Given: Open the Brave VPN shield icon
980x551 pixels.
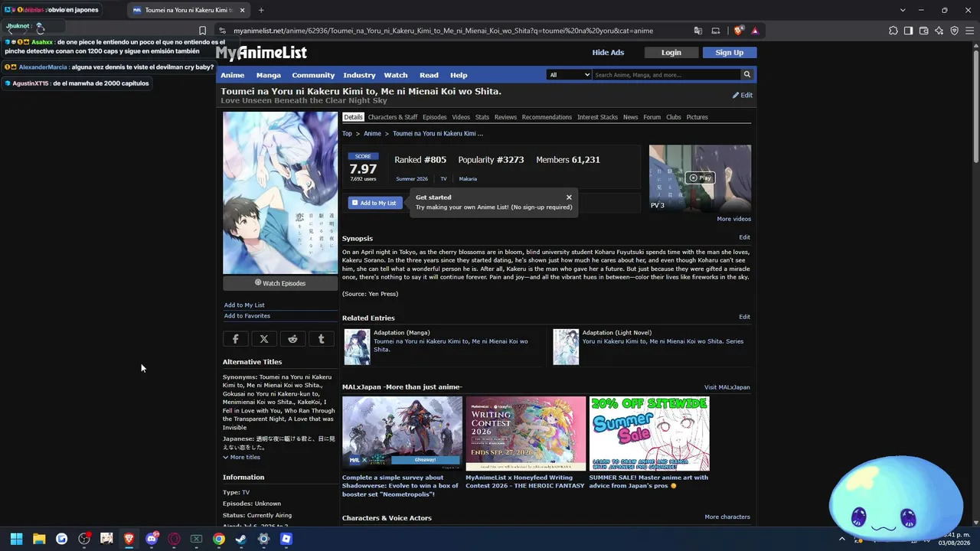Looking at the screenshot, I should click(955, 31).
